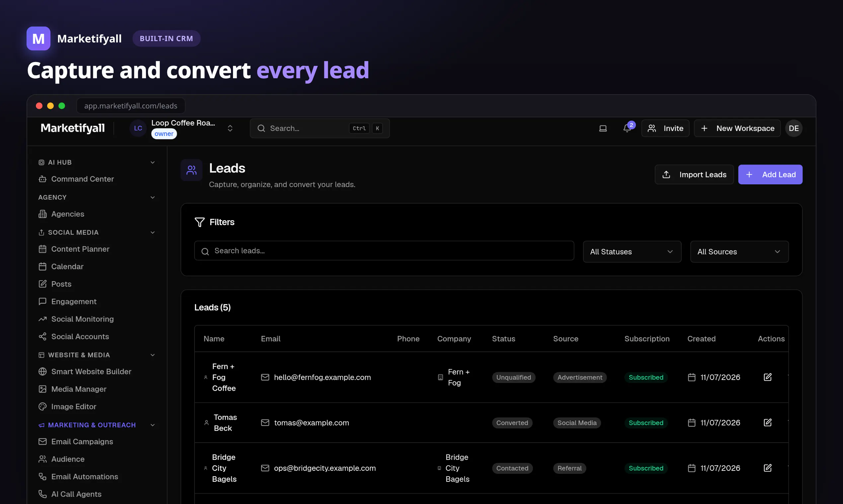Collapse the SOCIAL MEDIA section
The width and height of the screenshot is (843, 504).
[x=153, y=233]
